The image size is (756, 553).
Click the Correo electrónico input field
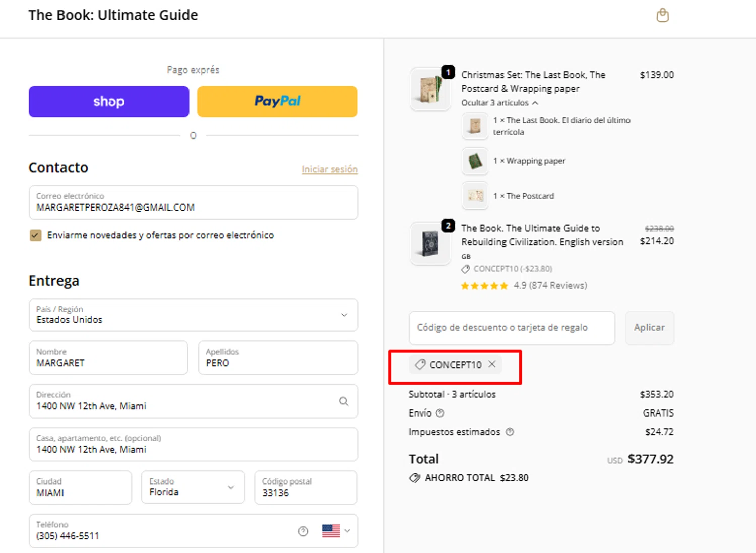point(194,202)
